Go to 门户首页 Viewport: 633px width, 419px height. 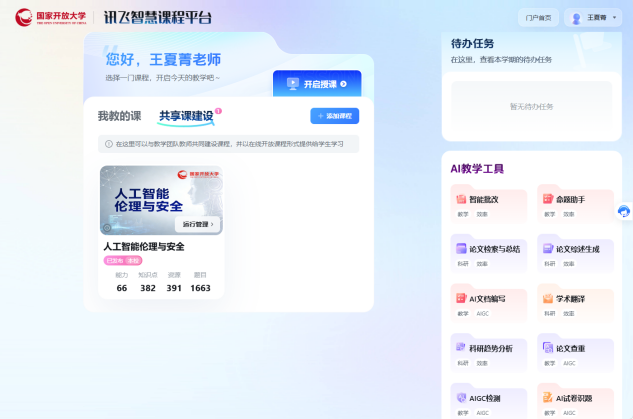(x=539, y=18)
